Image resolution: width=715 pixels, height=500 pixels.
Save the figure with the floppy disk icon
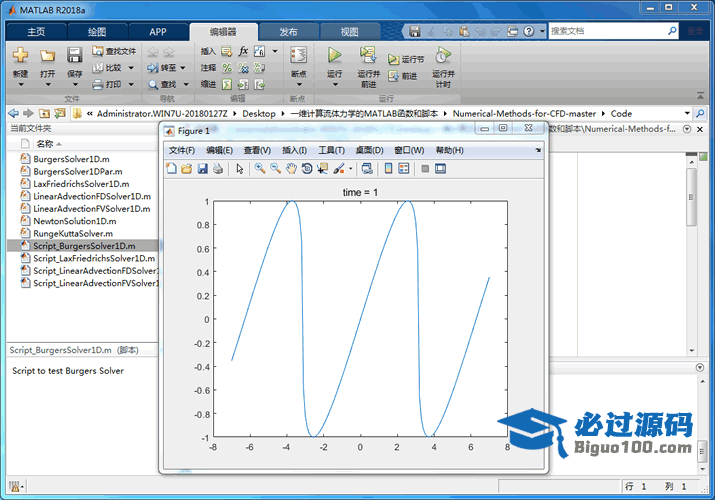click(203, 169)
